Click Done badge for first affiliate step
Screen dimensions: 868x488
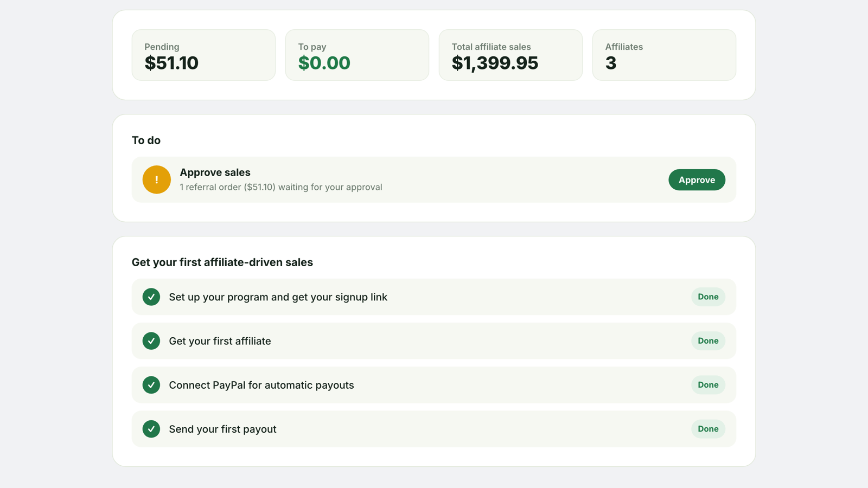[x=708, y=341]
